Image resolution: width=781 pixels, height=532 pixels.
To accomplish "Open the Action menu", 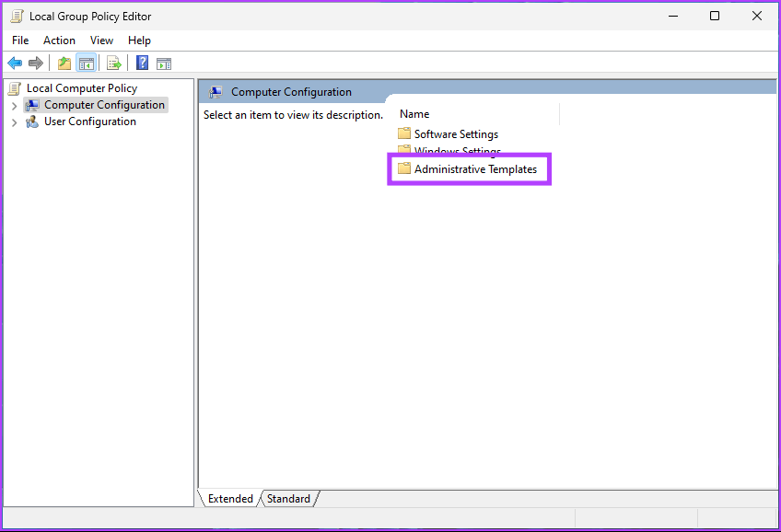I will (59, 40).
